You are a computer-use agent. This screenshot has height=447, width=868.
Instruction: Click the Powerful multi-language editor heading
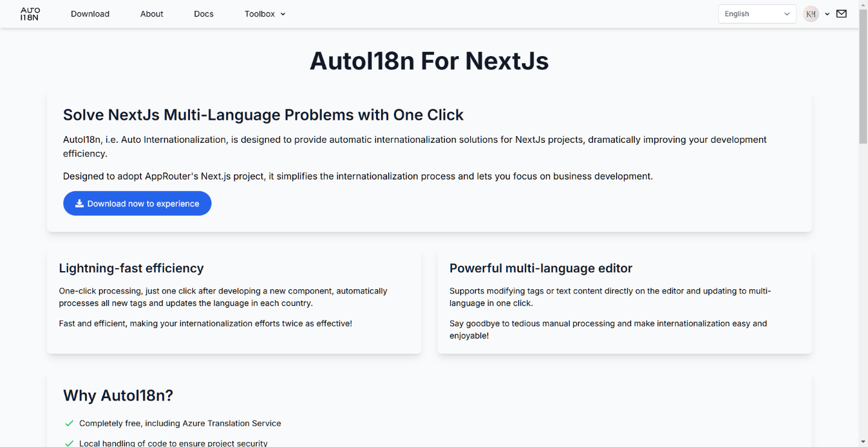pos(541,268)
